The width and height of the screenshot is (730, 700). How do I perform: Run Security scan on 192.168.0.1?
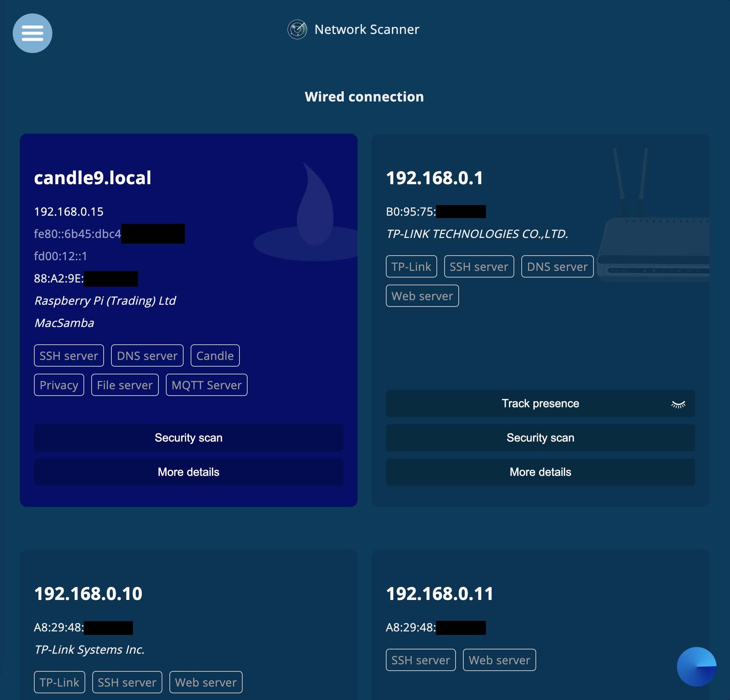point(540,438)
